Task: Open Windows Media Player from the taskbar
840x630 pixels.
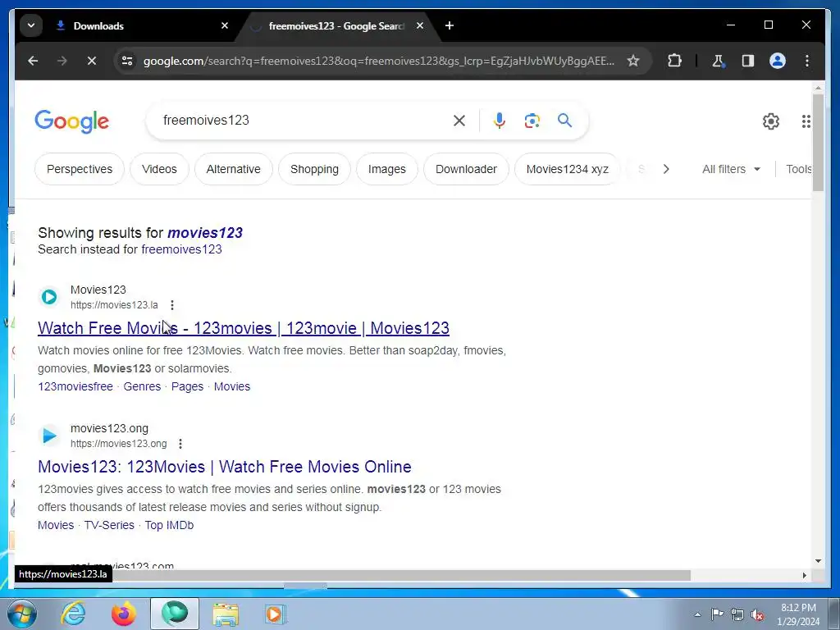Action: point(276,614)
